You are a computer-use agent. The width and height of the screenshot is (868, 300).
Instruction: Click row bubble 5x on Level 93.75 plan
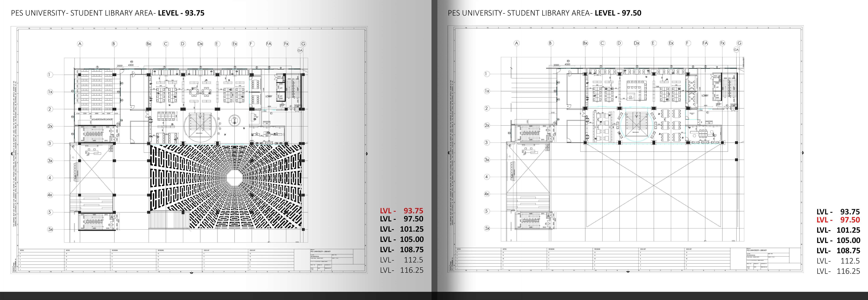point(50,229)
